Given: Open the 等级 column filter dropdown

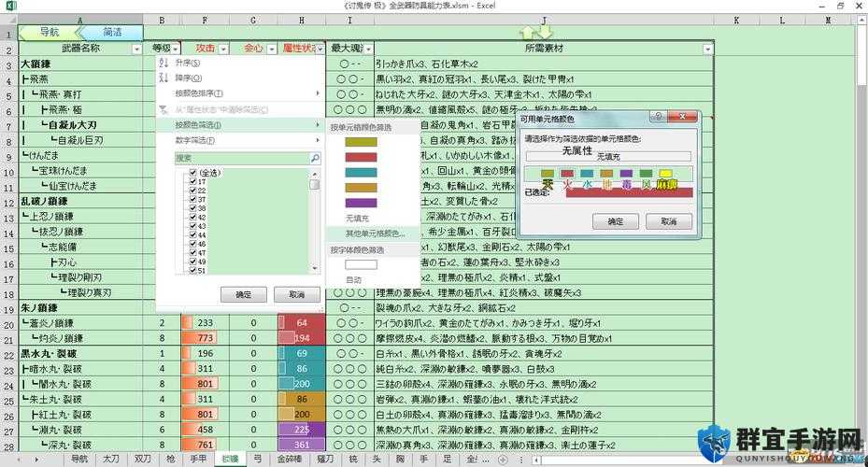Looking at the screenshot, I should [175, 49].
